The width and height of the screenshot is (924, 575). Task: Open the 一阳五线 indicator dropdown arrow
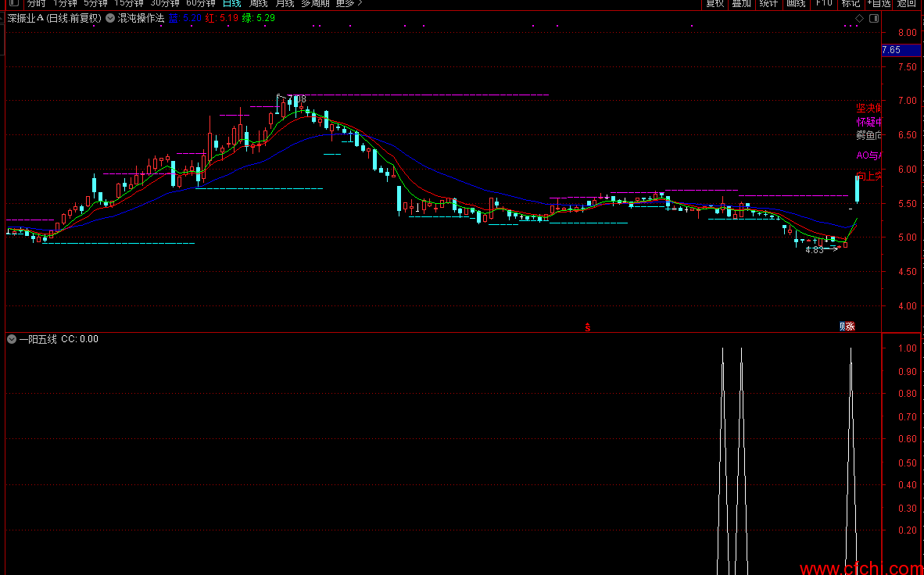[11, 339]
